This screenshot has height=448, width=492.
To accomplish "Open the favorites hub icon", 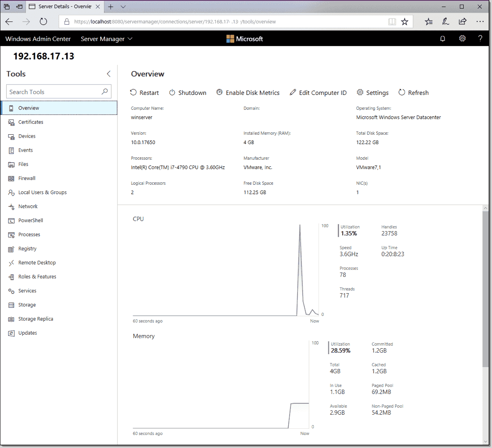I will (x=429, y=22).
